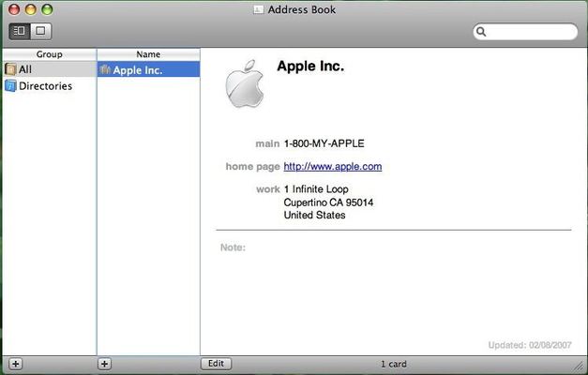Minimize the Address Book window

tap(30, 9)
